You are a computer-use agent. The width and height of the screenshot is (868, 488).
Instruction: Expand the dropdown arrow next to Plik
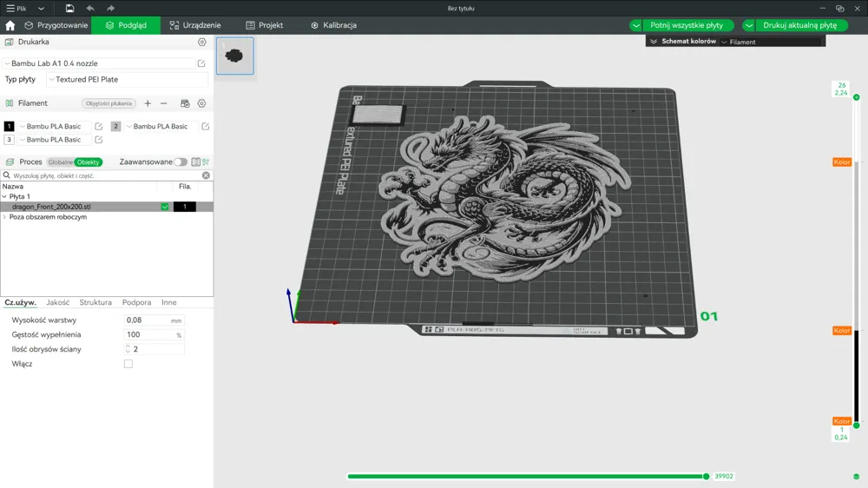41,9
